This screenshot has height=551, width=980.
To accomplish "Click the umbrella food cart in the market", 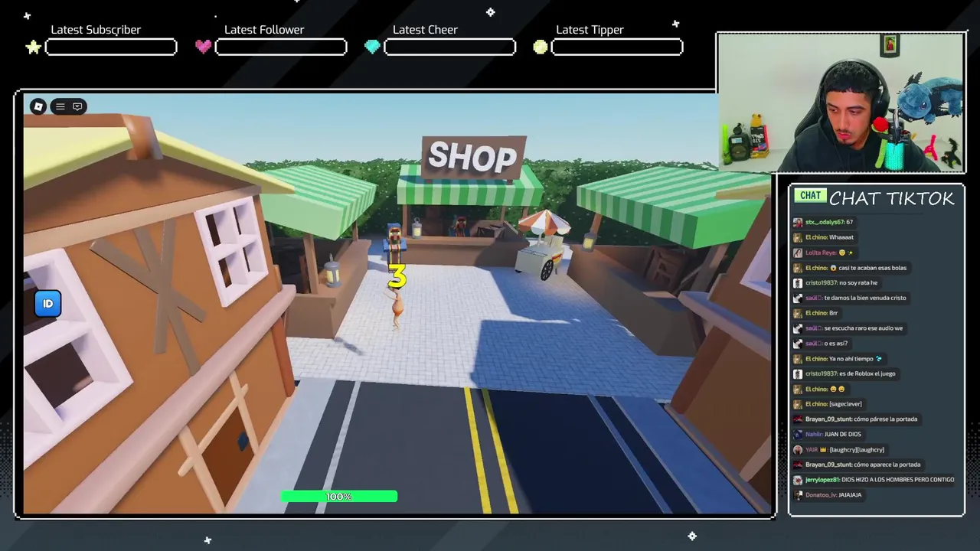I will click(543, 243).
